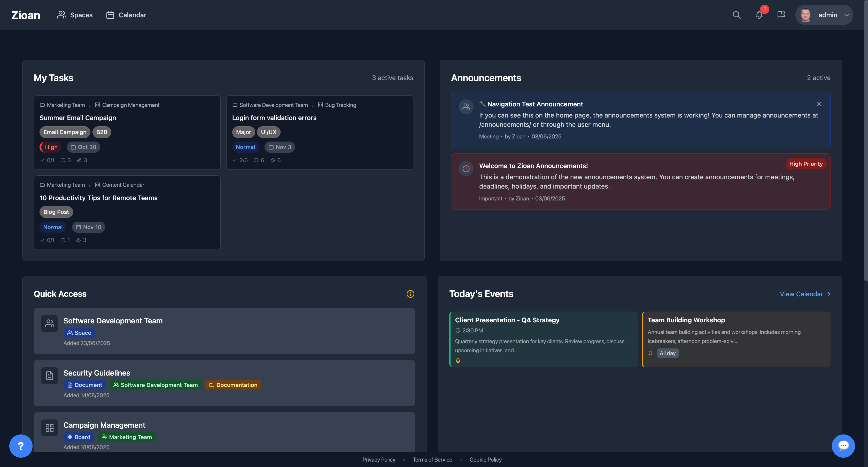
Task: Expand the admin user menu chevron
Action: pyautogui.click(x=847, y=15)
